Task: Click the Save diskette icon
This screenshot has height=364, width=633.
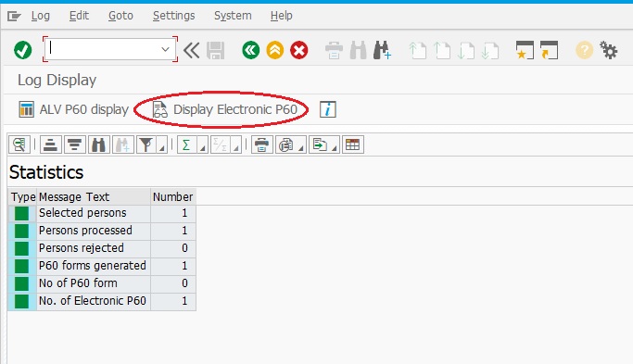Action: (x=216, y=50)
